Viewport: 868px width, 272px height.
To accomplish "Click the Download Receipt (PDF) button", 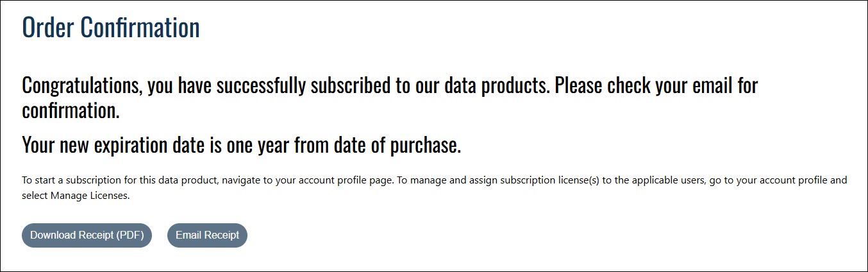I will tap(87, 235).
